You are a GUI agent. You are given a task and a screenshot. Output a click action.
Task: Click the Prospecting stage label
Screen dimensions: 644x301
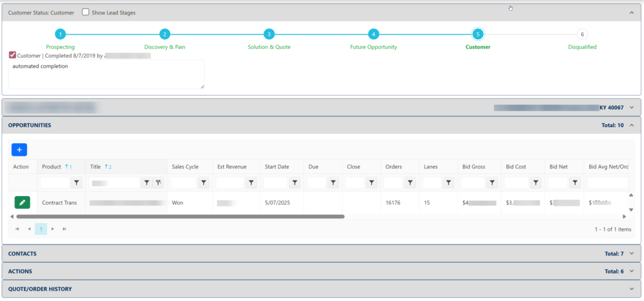[x=60, y=47]
